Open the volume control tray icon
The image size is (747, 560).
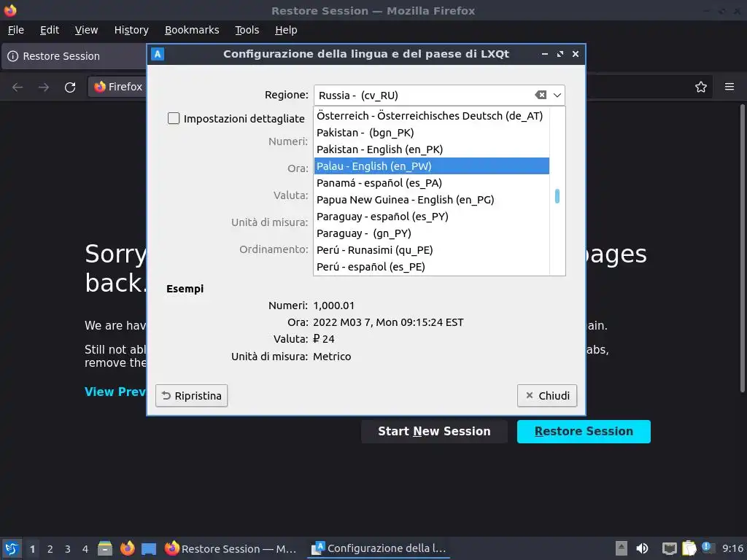[642, 548]
